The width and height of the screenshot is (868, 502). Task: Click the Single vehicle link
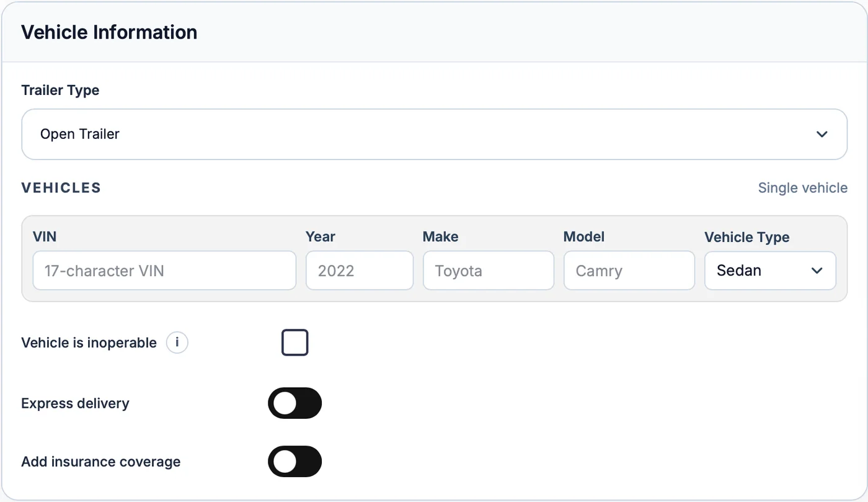(802, 188)
